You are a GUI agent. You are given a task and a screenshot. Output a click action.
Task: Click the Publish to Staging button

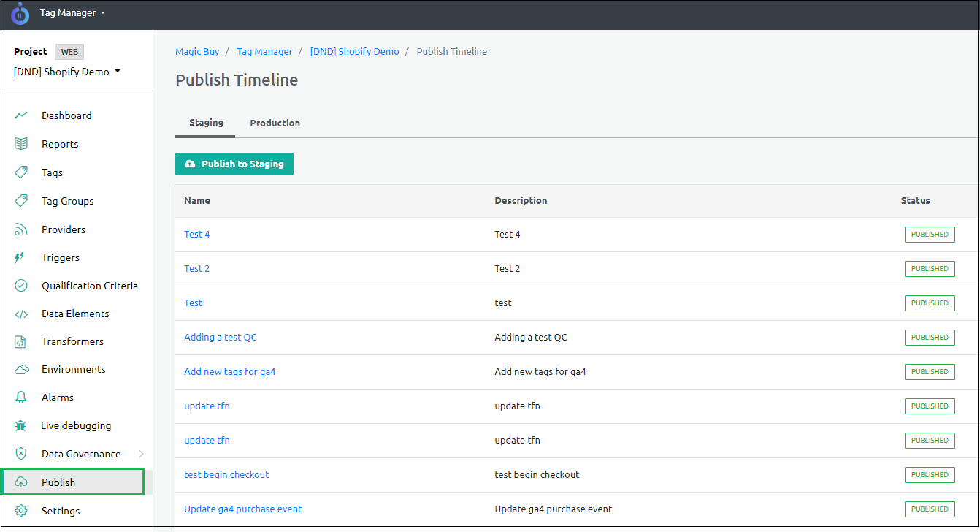pos(234,164)
